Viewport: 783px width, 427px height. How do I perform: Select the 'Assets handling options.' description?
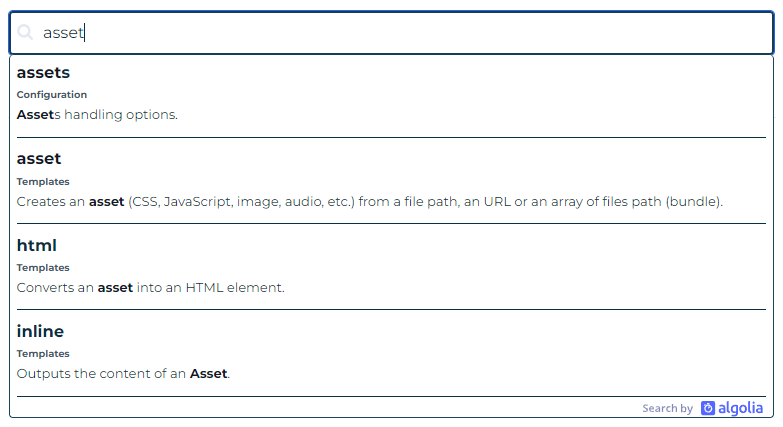97,115
